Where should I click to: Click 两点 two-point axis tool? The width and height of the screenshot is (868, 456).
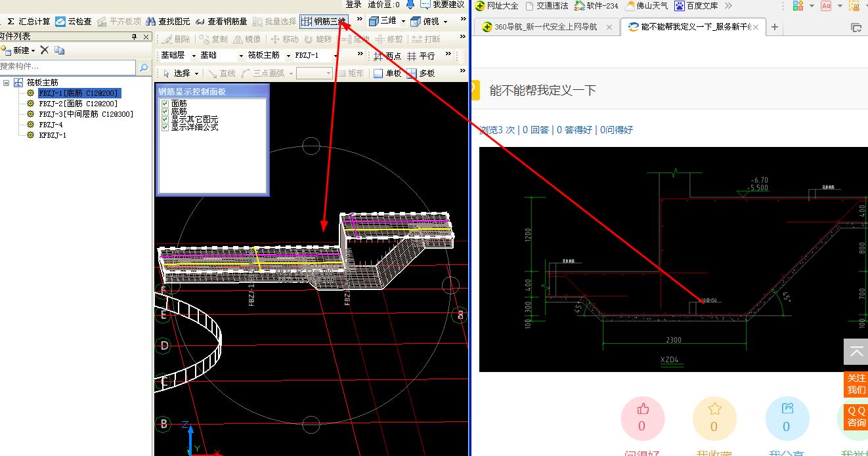pos(387,56)
